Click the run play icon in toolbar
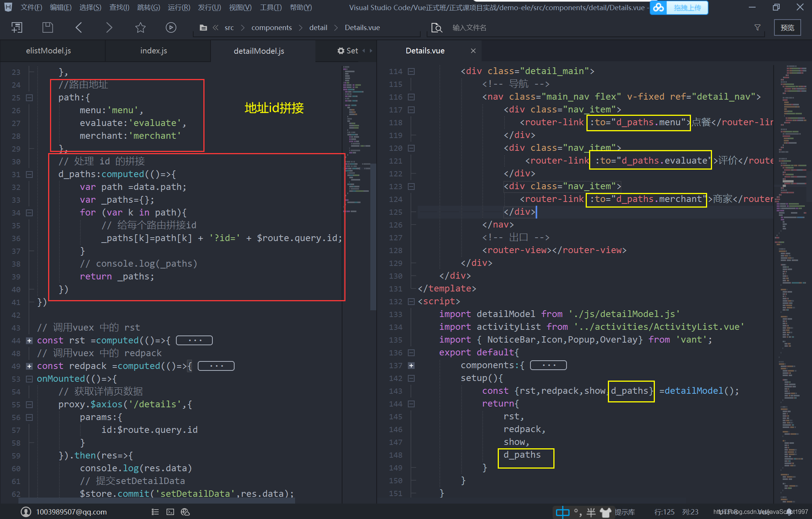 pyautogui.click(x=171, y=27)
